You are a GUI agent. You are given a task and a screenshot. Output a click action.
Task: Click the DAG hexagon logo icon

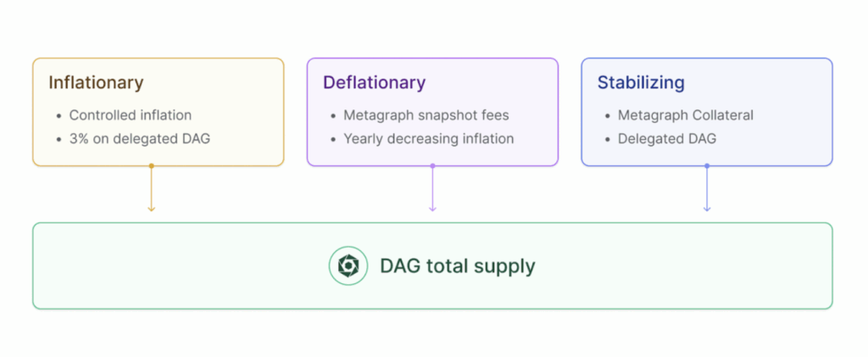pos(348,266)
